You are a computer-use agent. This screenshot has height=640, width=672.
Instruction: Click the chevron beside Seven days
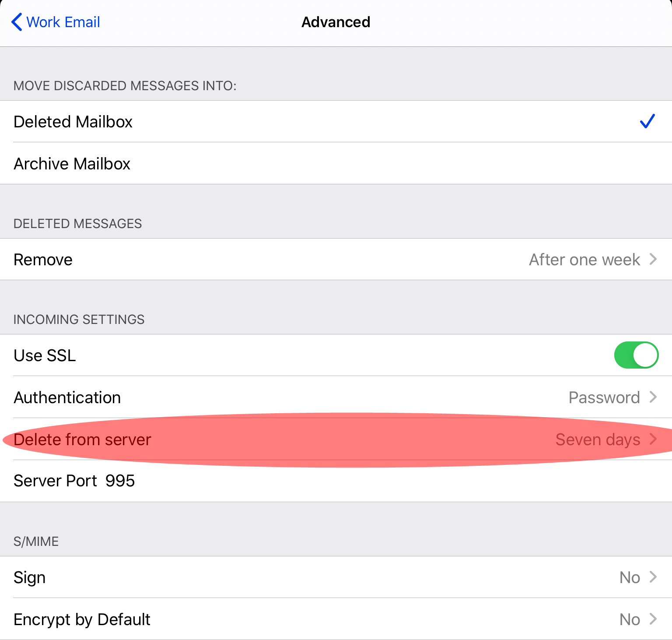[653, 439]
